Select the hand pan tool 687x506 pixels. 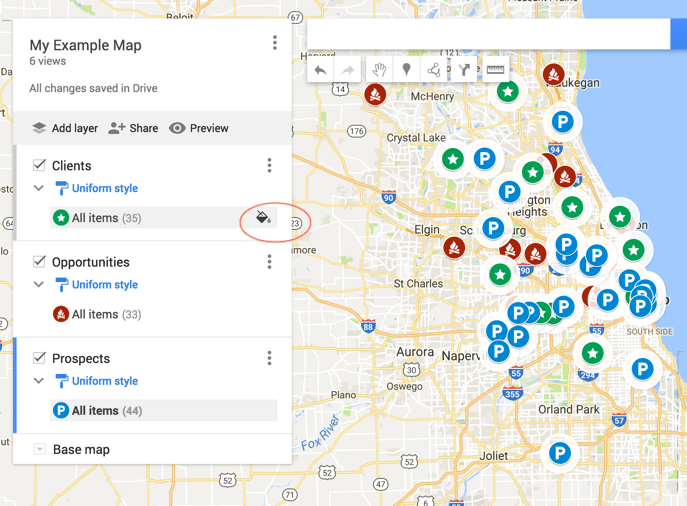[379, 70]
